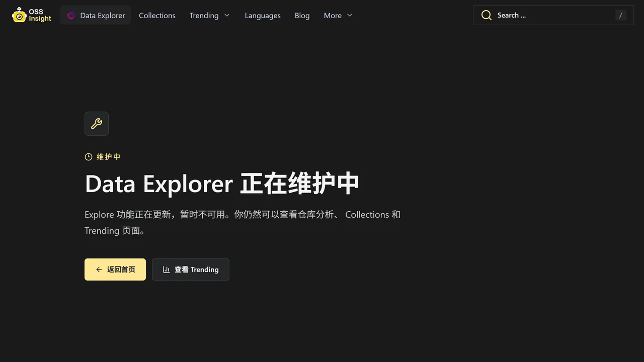The width and height of the screenshot is (644, 362).
Task: Click the heading Data Explorer 正在维护中
Action: [x=222, y=184]
